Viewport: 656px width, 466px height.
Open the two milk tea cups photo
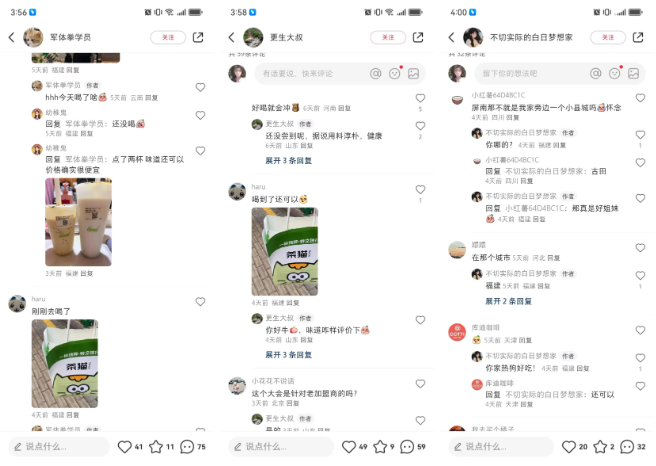[78, 222]
